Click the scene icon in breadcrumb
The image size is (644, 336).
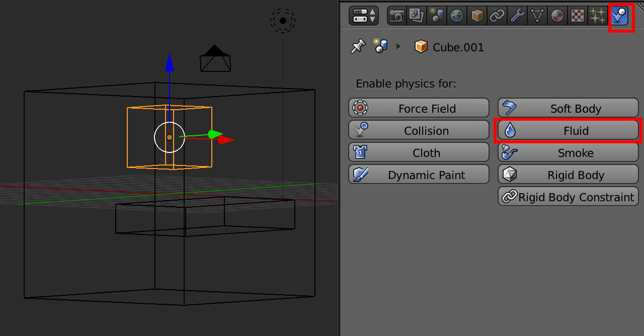click(380, 46)
